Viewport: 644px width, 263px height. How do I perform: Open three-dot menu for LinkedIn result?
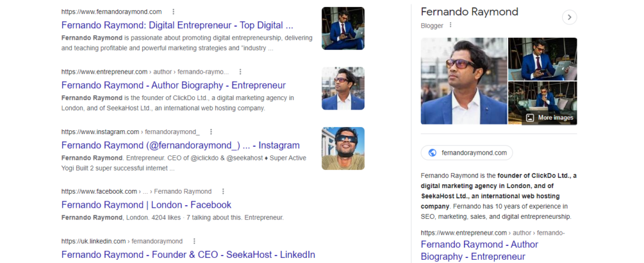point(194,241)
